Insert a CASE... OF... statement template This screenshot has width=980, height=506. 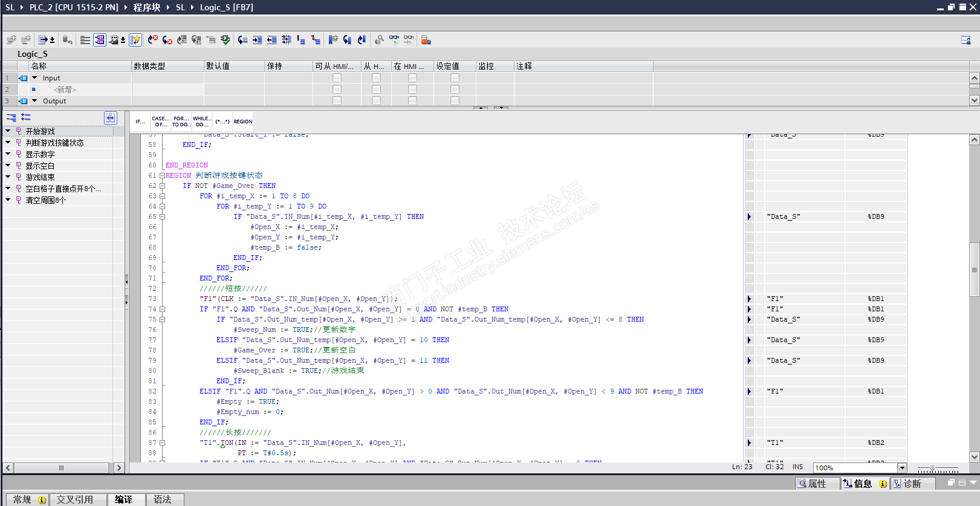pos(161,122)
